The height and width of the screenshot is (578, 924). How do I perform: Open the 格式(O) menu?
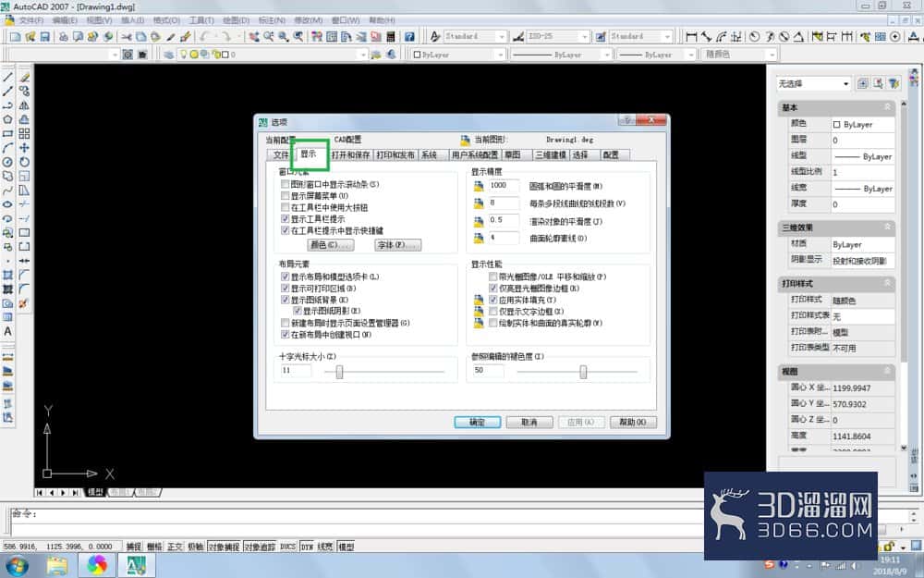point(166,20)
